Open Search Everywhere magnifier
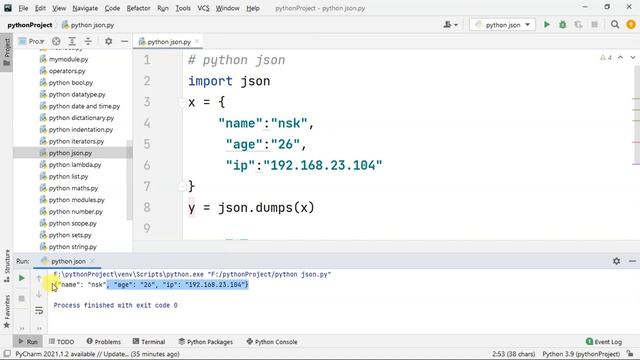640x360 pixels. [x=615, y=25]
